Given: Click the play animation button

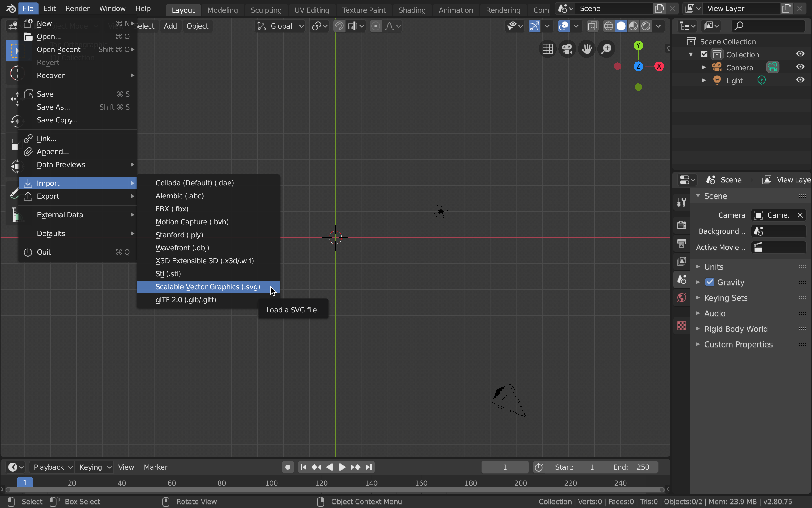Looking at the screenshot, I should 342,467.
